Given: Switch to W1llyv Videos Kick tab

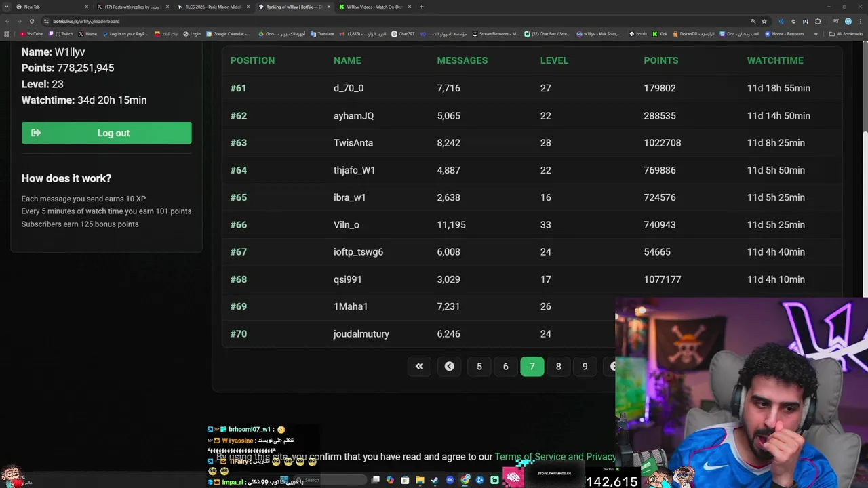Looking at the screenshot, I should [x=374, y=7].
